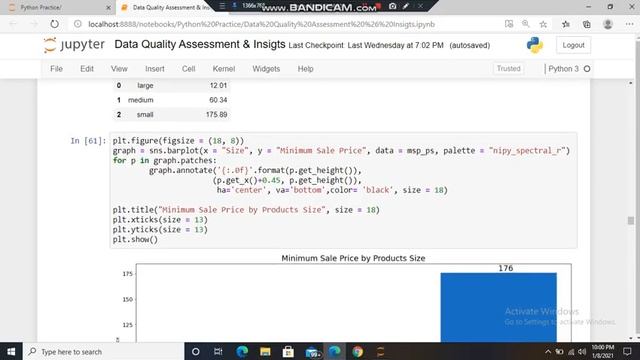
Task: Click the localhost URL address bar
Action: (261, 24)
